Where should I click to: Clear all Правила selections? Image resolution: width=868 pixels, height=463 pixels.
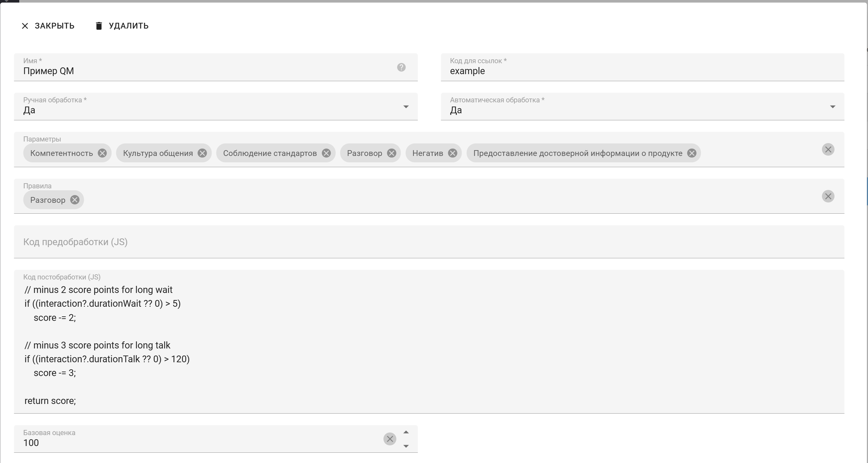[828, 196]
